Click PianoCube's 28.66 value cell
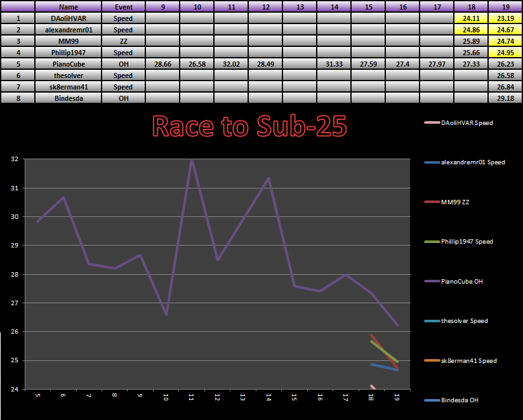This screenshot has width=523, height=420. tap(162, 64)
